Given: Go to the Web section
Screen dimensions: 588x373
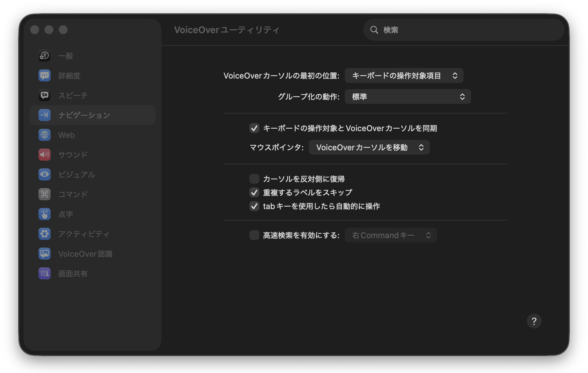Looking at the screenshot, I should (93, 135).
